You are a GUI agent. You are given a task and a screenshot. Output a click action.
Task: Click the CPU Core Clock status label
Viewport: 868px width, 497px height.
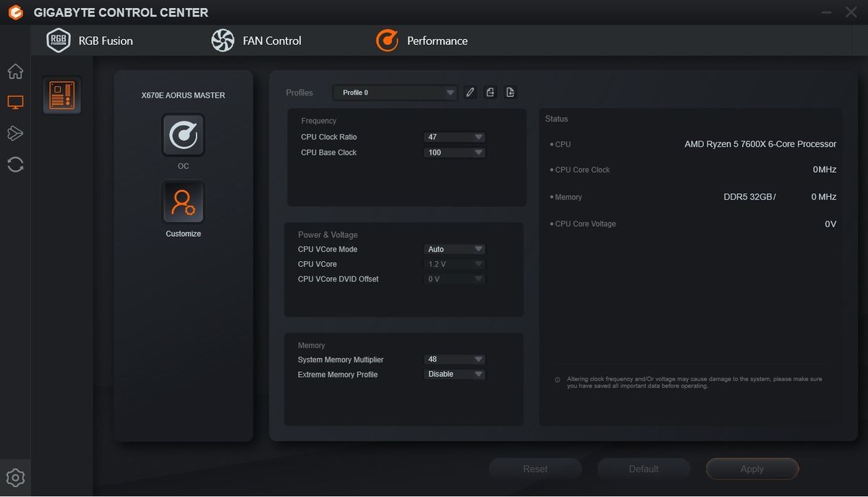582,170
